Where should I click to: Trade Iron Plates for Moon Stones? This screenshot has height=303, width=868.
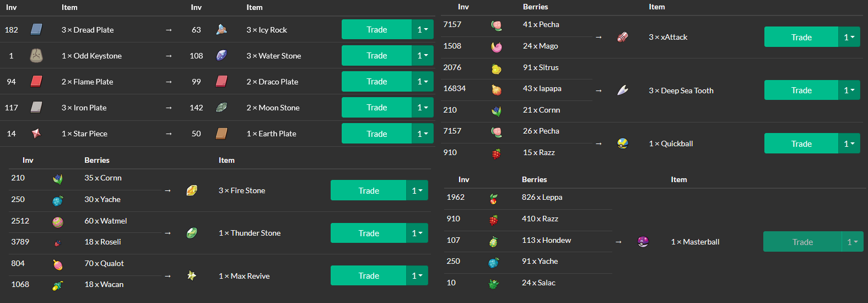coord(376,107)
